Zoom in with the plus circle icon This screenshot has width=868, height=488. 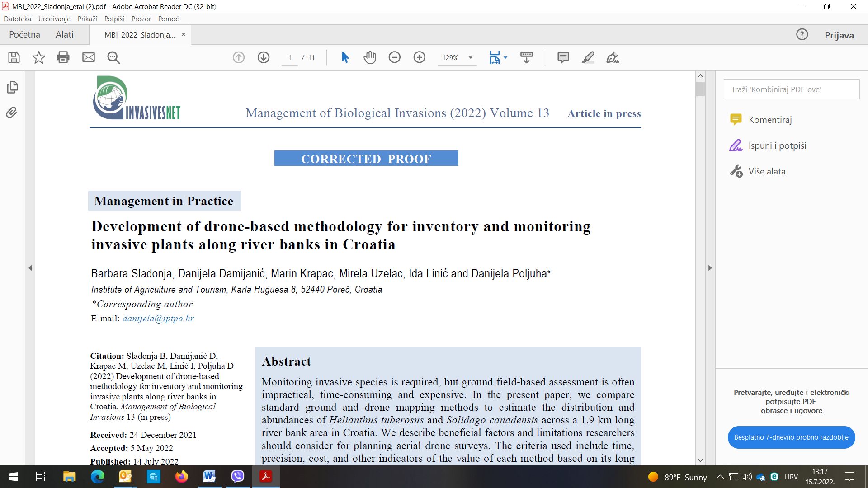[x=420, y=57]
